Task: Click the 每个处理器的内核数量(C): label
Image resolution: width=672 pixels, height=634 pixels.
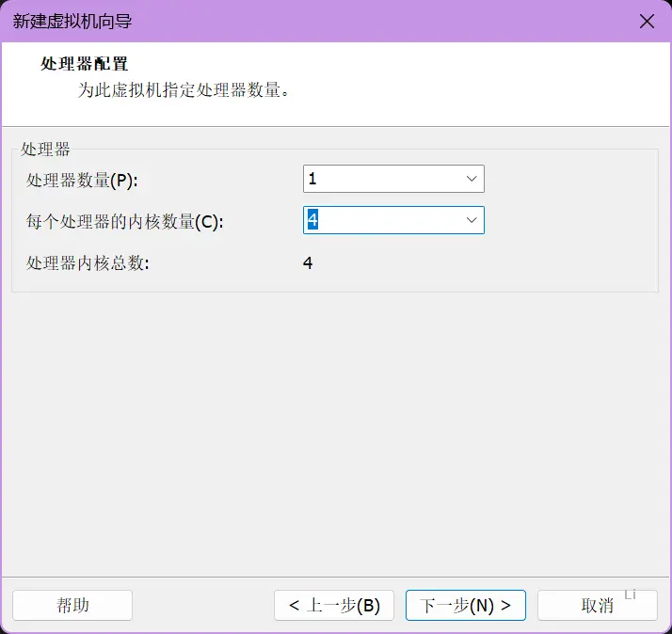Action: (x=125, y=221)
